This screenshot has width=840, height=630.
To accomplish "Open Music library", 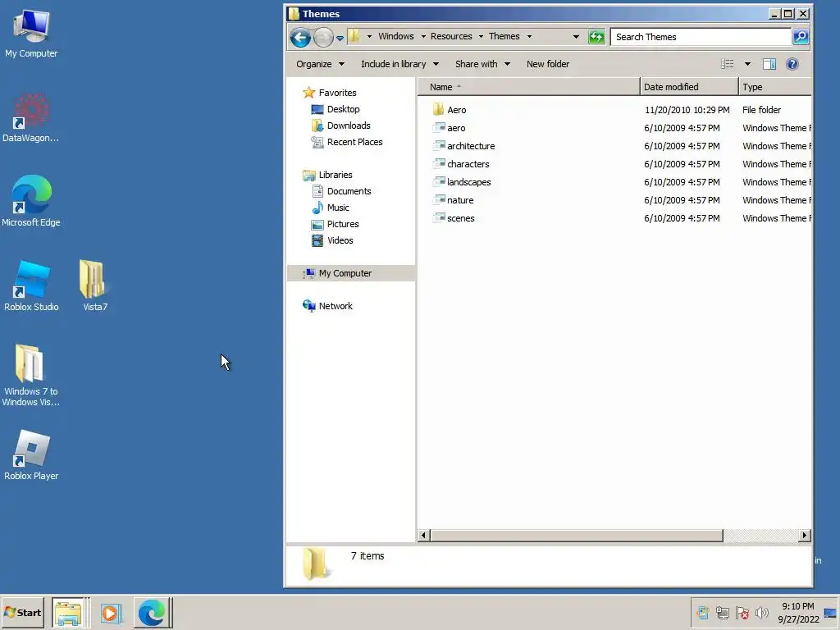I will click(x=337, y=208).
